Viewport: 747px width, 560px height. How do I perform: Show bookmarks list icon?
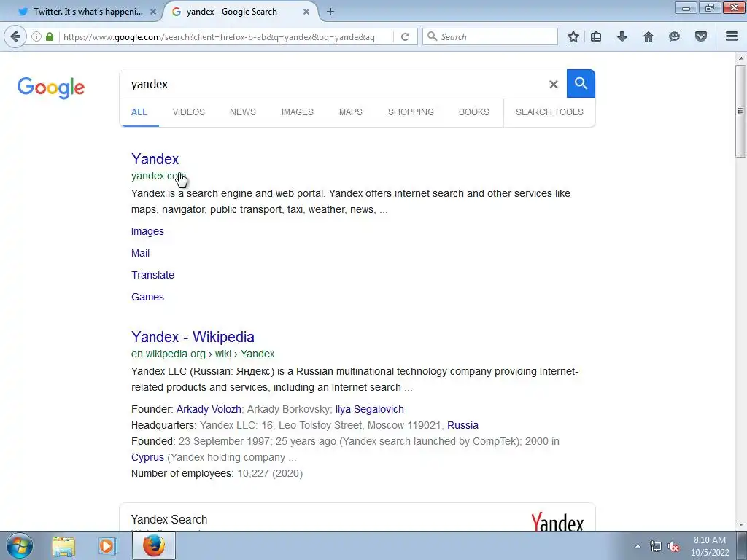pos(596,36)
